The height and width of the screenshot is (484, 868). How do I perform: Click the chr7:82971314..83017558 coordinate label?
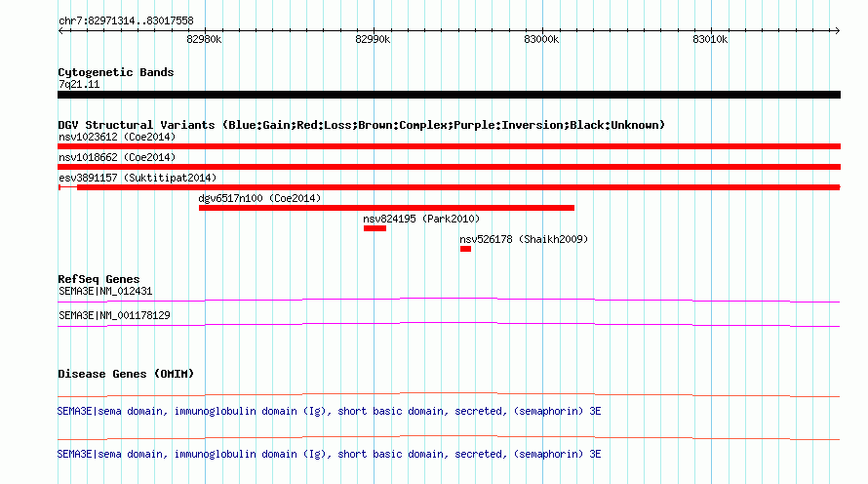tap(126, 20)
